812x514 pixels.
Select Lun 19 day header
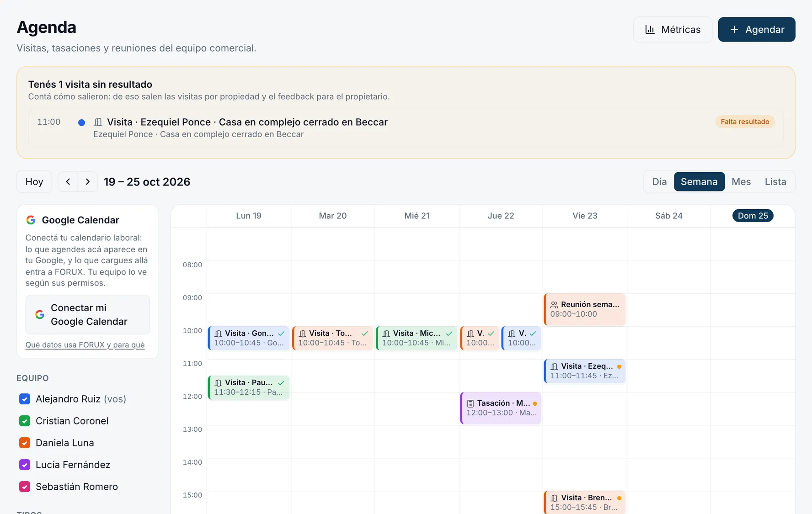coord(249,216)
